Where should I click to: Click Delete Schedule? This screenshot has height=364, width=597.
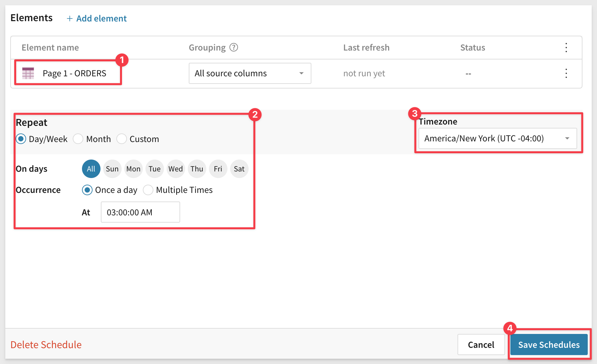pyautogui.click(x=46, y=345)
